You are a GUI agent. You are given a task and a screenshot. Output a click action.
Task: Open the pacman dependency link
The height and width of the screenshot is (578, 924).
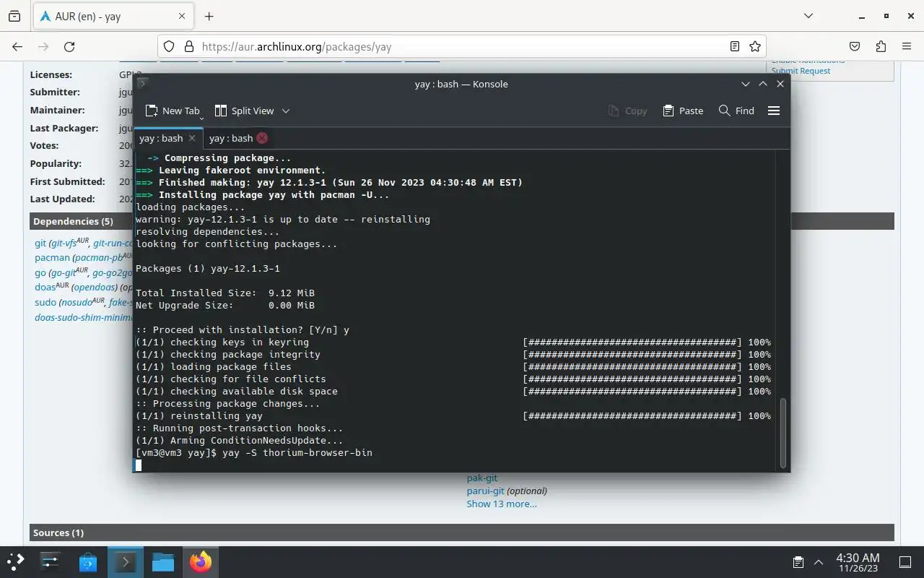pos(52,257)
